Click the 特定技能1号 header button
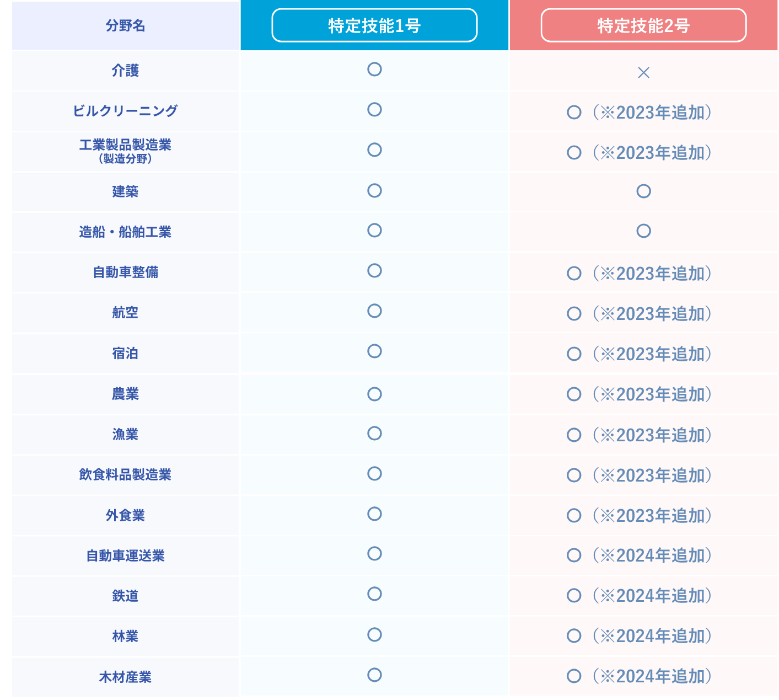The height and width of the screenshot is (700, 779). click(x=374, y=25)
